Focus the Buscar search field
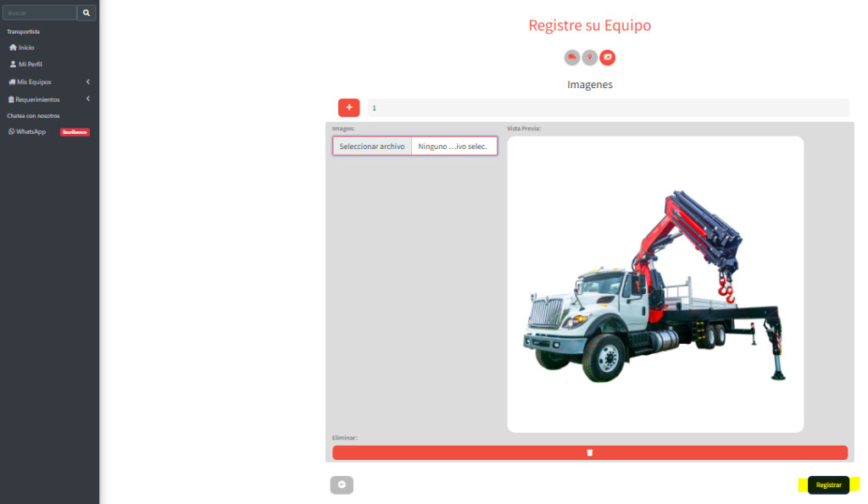The height and width of the screenshot is (504, 868). (40, 13)
